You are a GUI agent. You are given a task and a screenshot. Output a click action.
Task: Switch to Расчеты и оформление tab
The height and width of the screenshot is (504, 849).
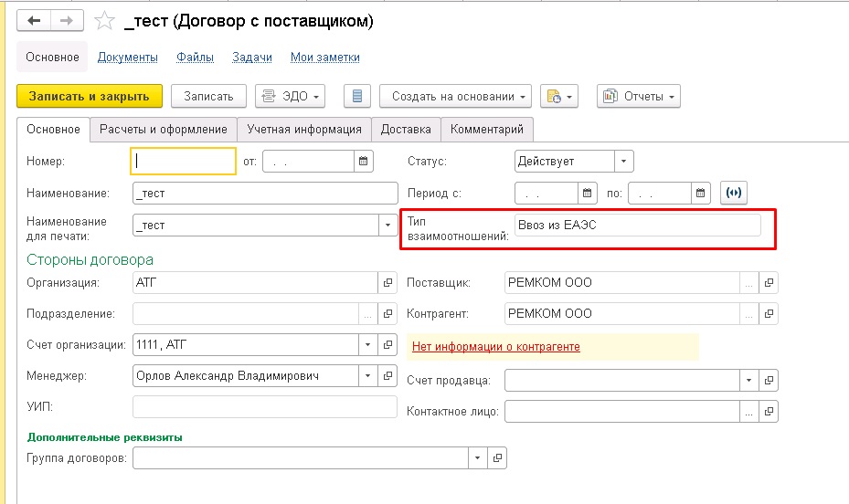tap(164, 130)
